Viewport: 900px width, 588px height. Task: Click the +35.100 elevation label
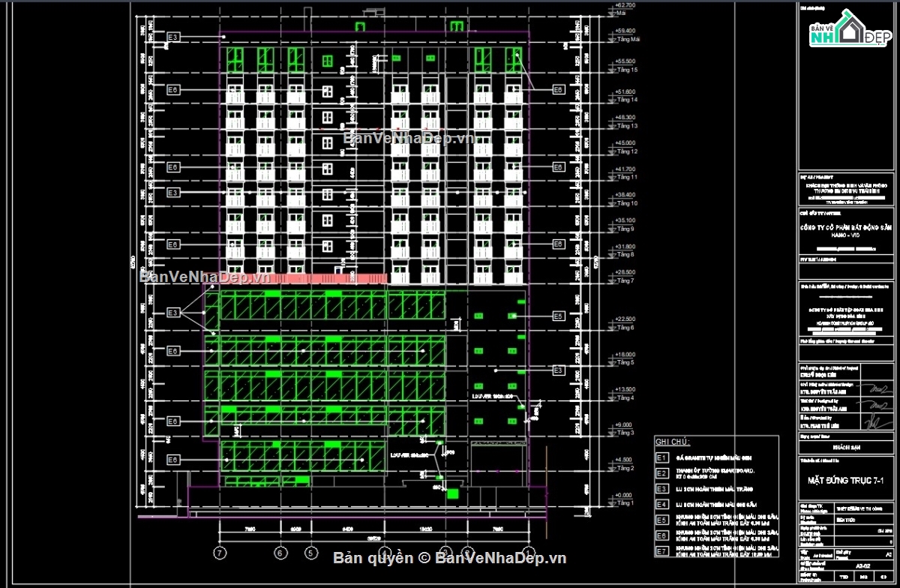point(626,220)
